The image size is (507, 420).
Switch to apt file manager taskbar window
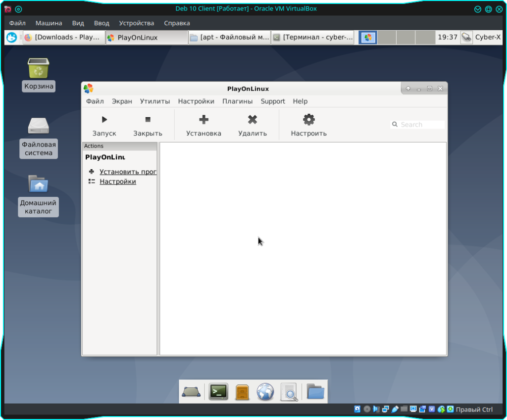pyautogui.click(x=229, y=37)
